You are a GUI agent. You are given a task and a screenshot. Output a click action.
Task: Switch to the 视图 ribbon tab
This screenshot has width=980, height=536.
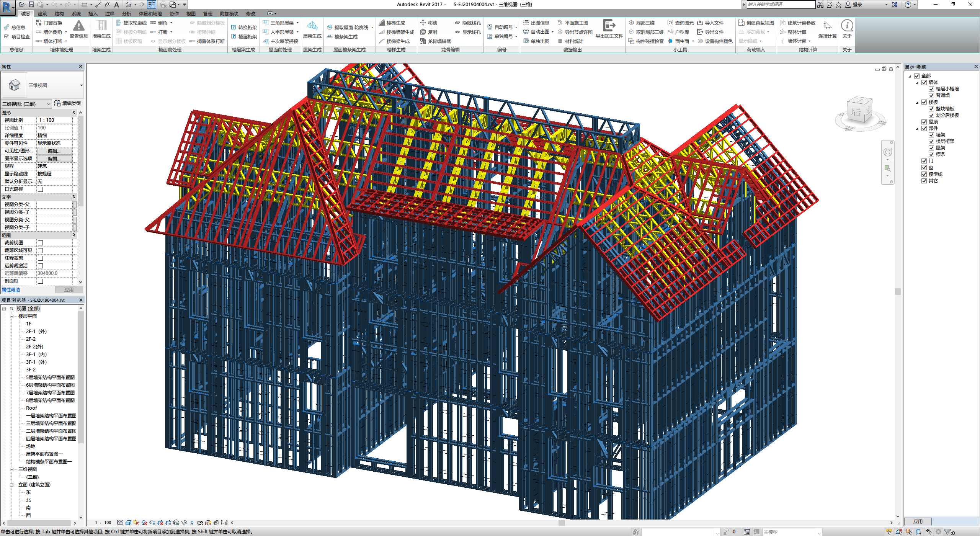point(191,14)
